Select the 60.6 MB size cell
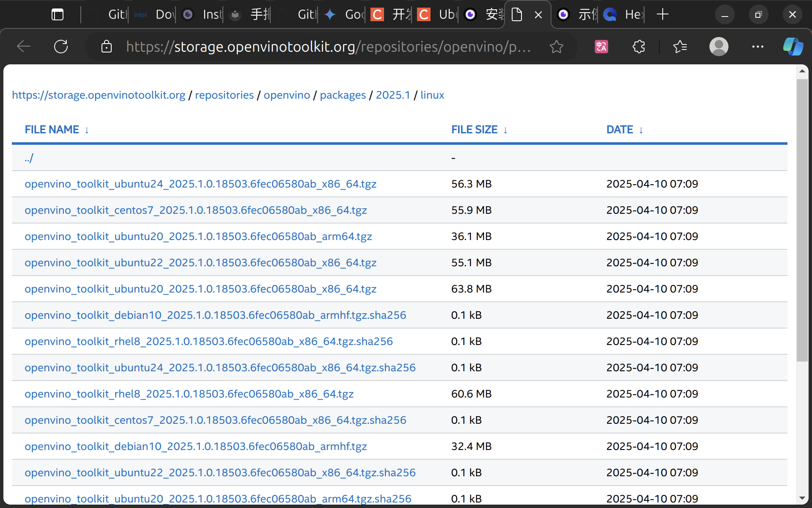Viewport: 812px width, 508px height. (x=472, y=394)
